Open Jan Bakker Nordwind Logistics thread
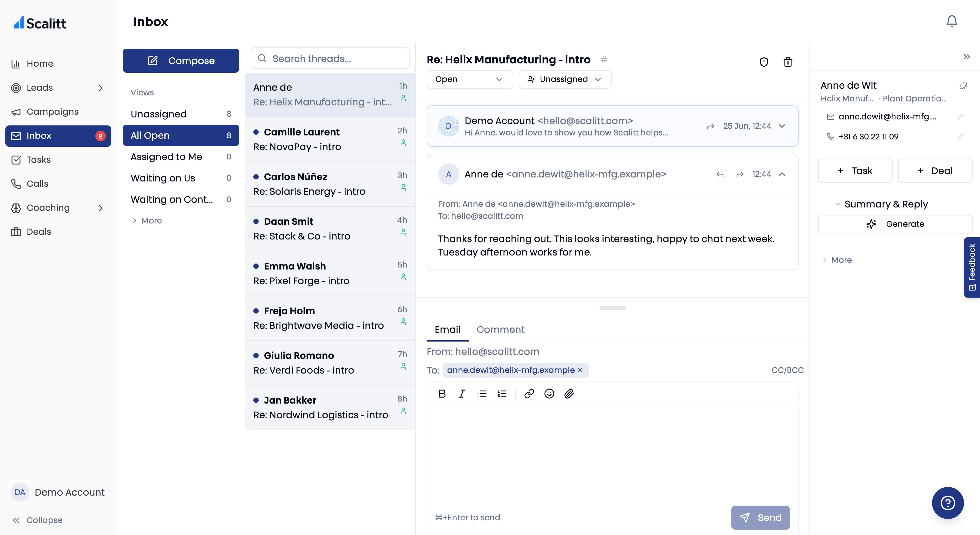The height and width of the screenshot is (535, 980). coord(330,408)
